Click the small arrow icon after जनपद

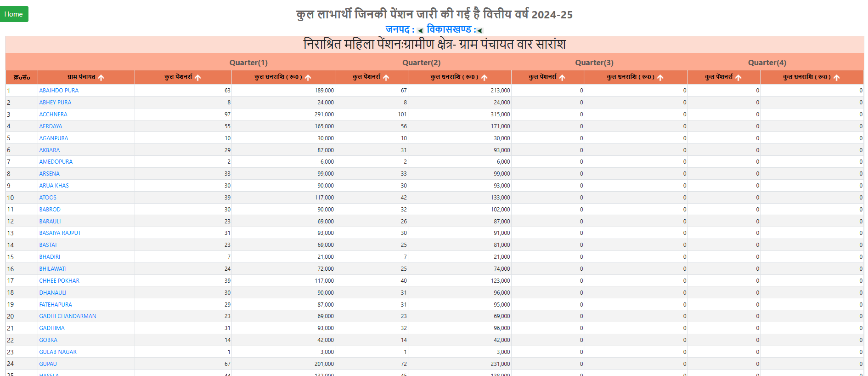[x=420, y=31]
